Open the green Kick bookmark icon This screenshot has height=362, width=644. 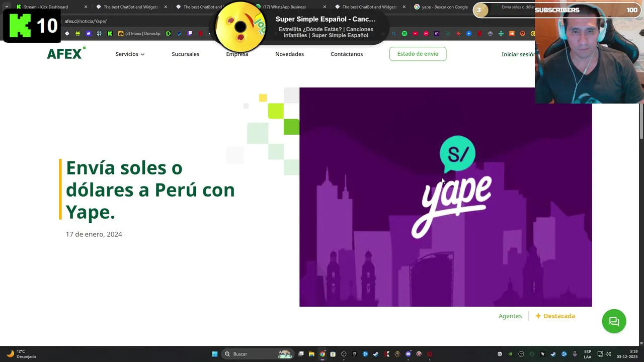coord(110,34)
